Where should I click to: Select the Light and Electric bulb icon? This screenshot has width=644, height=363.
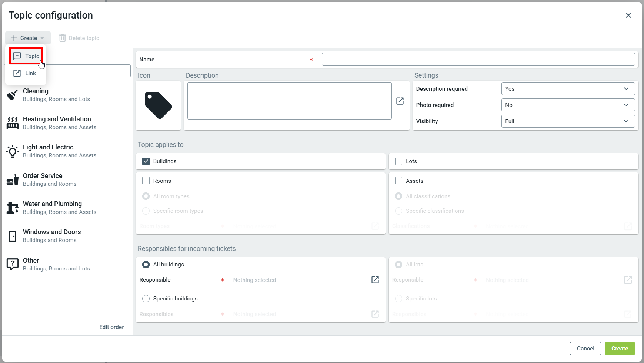[x=13, y=151]
